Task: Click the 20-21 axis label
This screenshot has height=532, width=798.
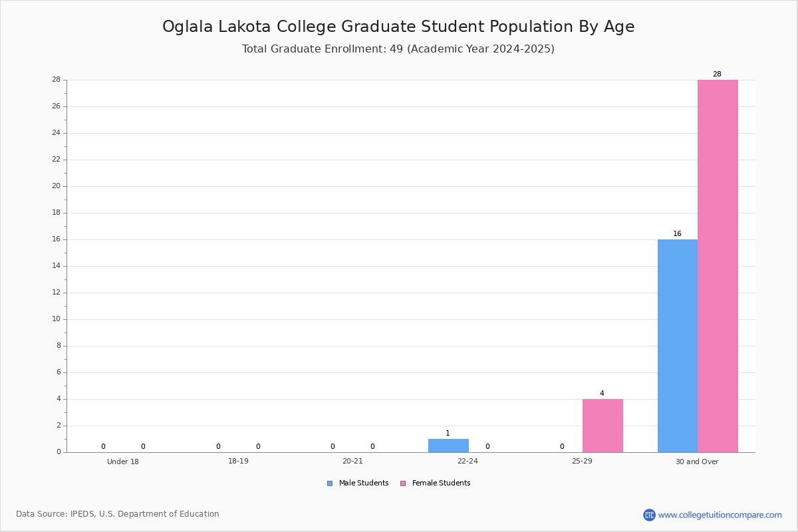Action: 352,462
